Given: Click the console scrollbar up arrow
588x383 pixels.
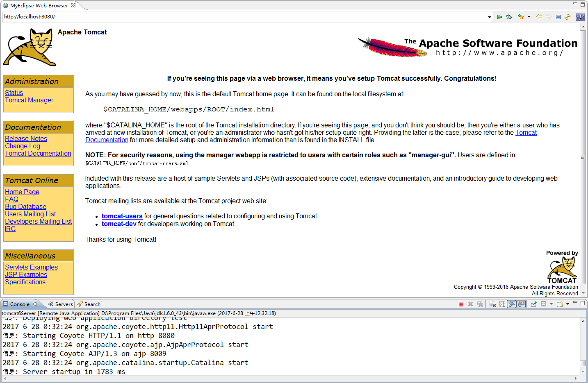Looking at the screenshot, I should pyautogui.click(x=583, y=321).
